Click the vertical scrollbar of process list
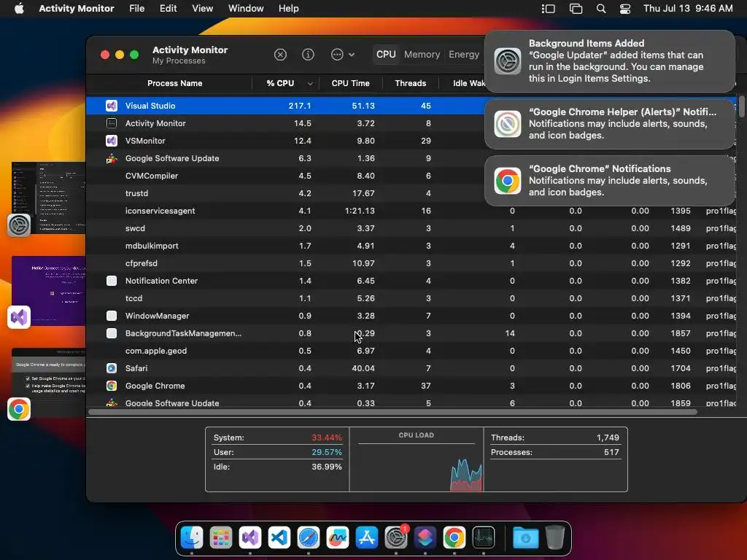This screenshot has height=560, width=747. pos(741,107)
